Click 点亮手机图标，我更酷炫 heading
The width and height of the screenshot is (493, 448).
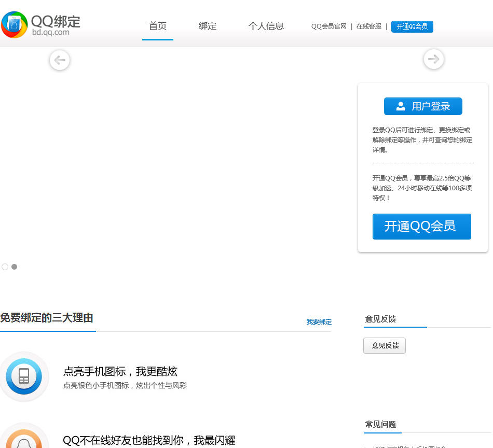coord(120,371)
